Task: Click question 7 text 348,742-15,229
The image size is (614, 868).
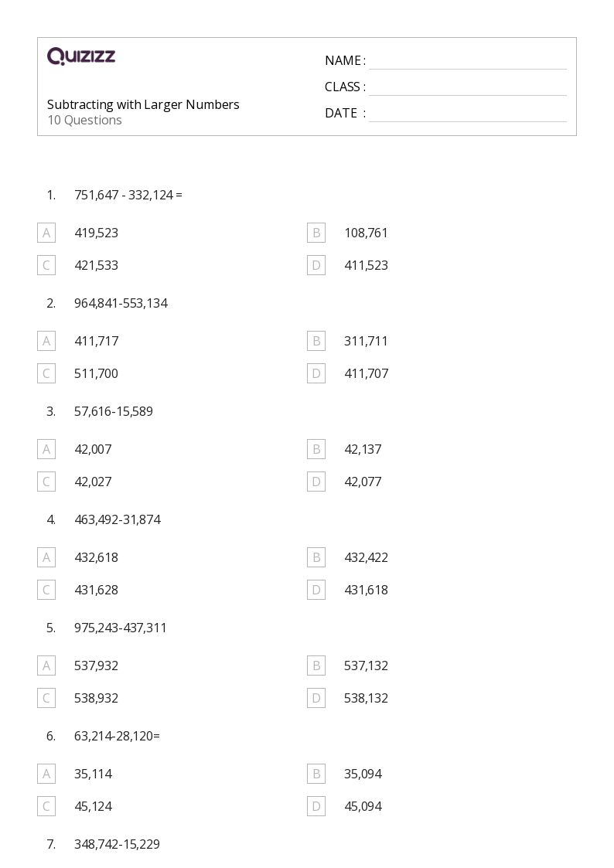Action: pyautogui.click(x=117, y=844)
